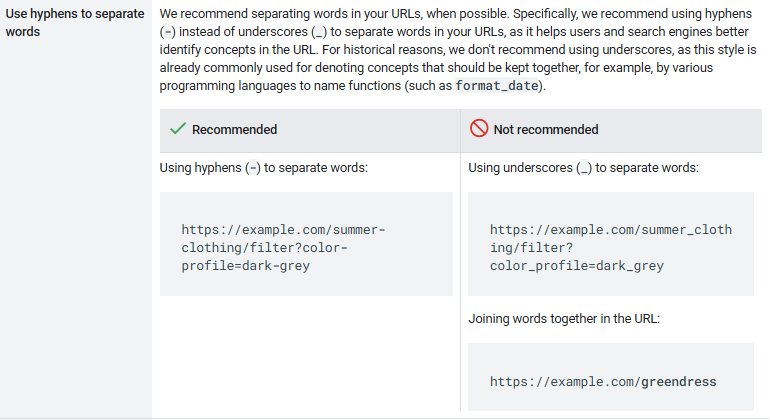Click the inline hyphen code symbol in paragraph
Screen dimensions: 770x420
[x=168, y=32]
